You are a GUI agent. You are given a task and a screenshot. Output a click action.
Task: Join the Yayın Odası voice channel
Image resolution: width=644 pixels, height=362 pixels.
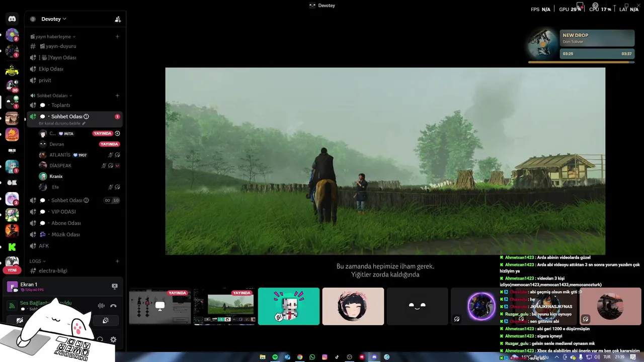pos(74,57)
